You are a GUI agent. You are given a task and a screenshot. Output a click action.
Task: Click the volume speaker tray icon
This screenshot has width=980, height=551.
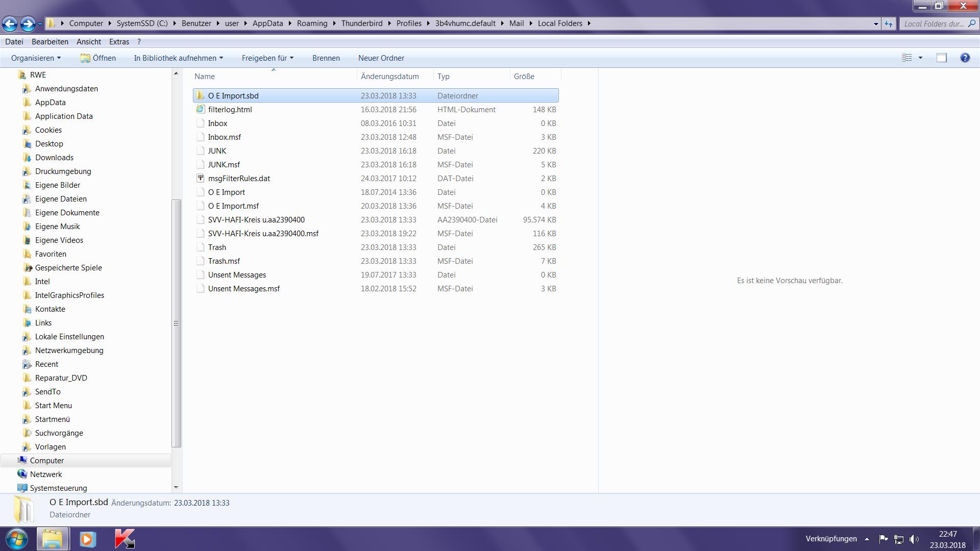pyautogui.click(x=914, y=539)
